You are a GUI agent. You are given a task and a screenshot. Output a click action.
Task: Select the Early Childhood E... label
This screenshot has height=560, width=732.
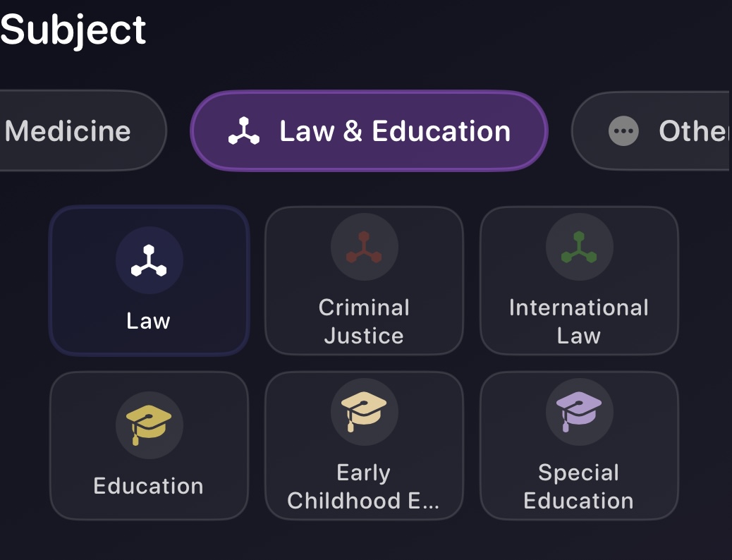click(364, 487)
